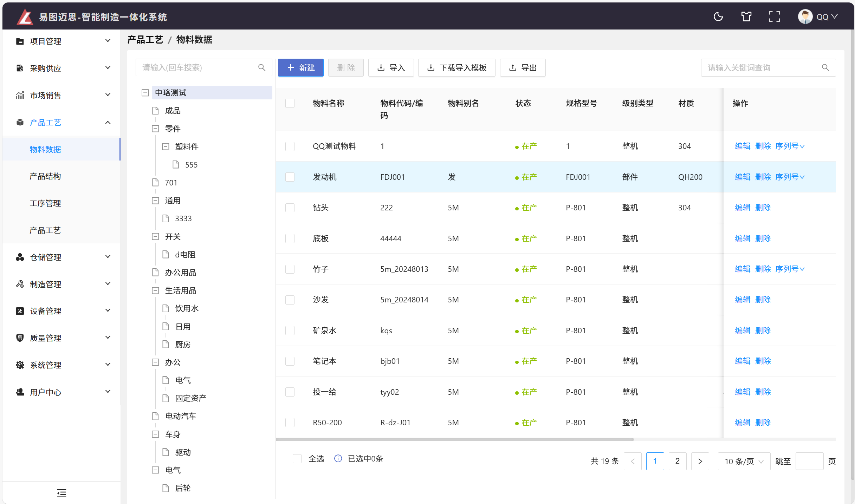
Task: Collapse the 中珞测试 tree node
Action: [145, 93]
